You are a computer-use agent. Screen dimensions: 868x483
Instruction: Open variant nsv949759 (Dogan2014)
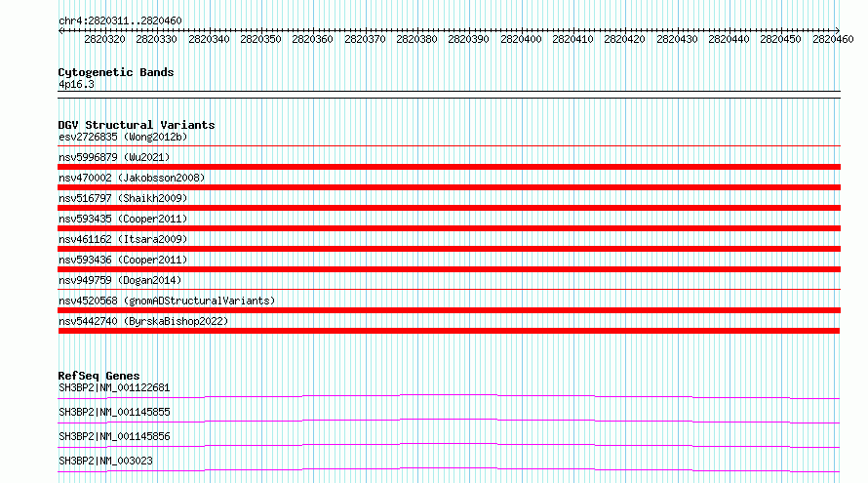pyautogui.click(x=120, y=280)
